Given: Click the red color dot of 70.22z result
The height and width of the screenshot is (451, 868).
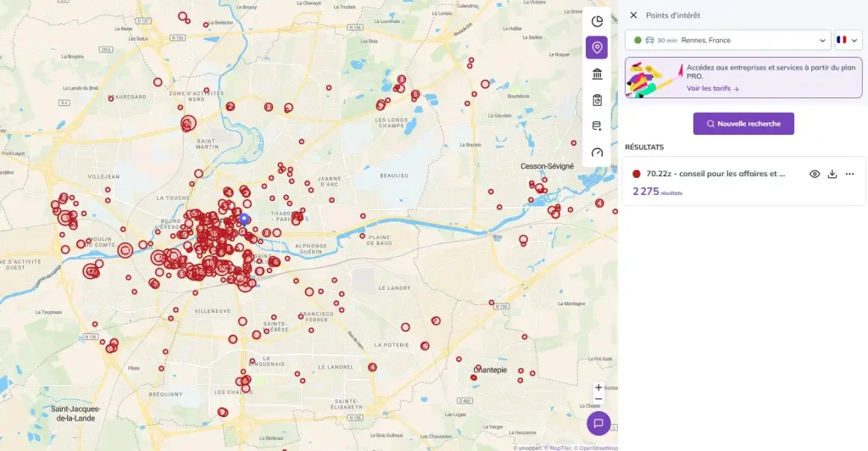Looking at the screenshot, I should point(637,174).
